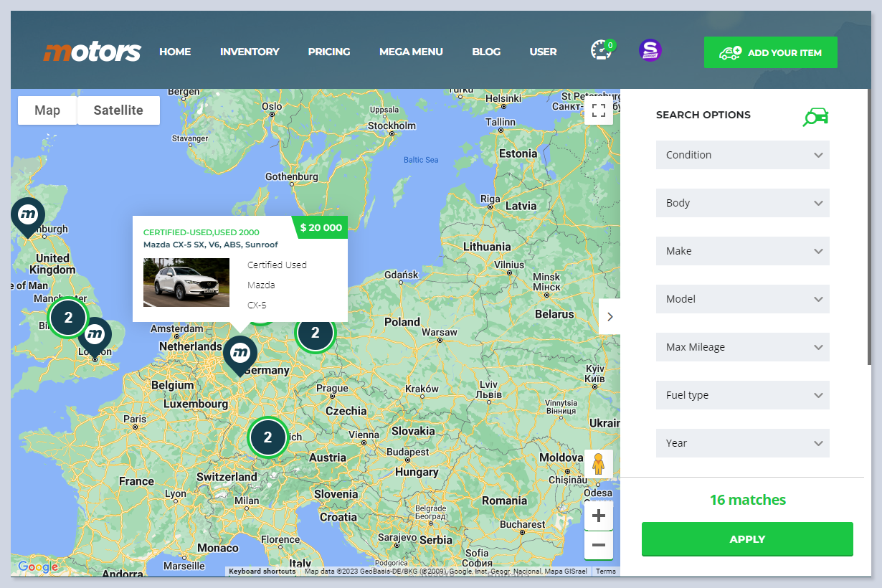
Task: Click the car search icon
Action: [x=815, y=116]
